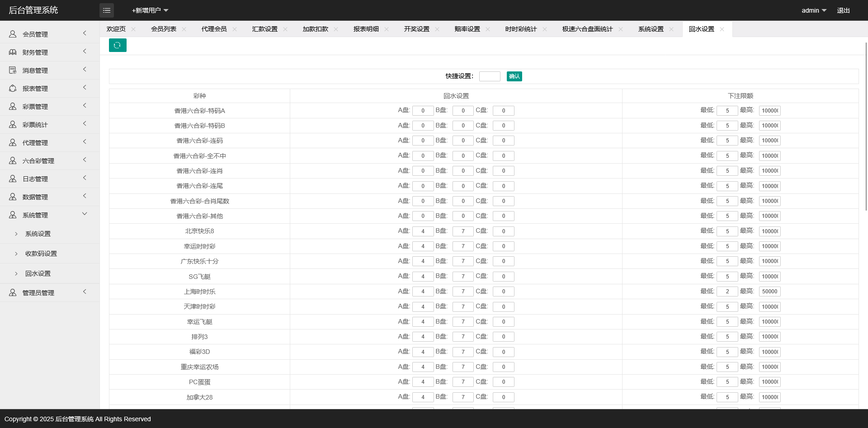Collapse the 系统管理 menu chevron
Viewport: 868px width, 428px height.
pyautogui.click(x=85, y=214)
